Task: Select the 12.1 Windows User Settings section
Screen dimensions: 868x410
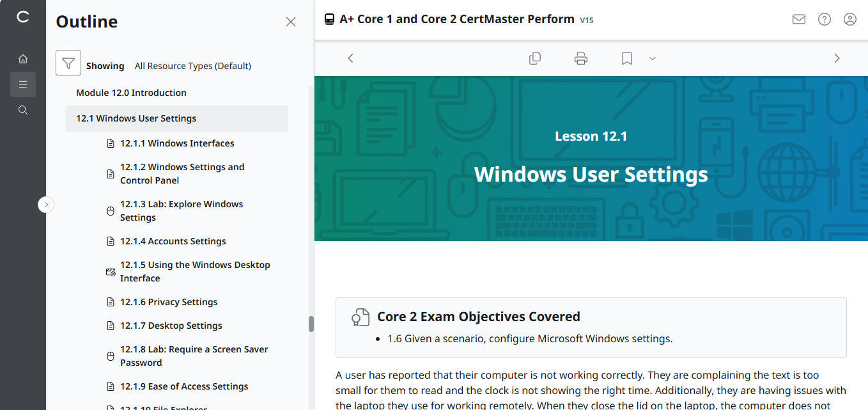Action: [136, 118]
